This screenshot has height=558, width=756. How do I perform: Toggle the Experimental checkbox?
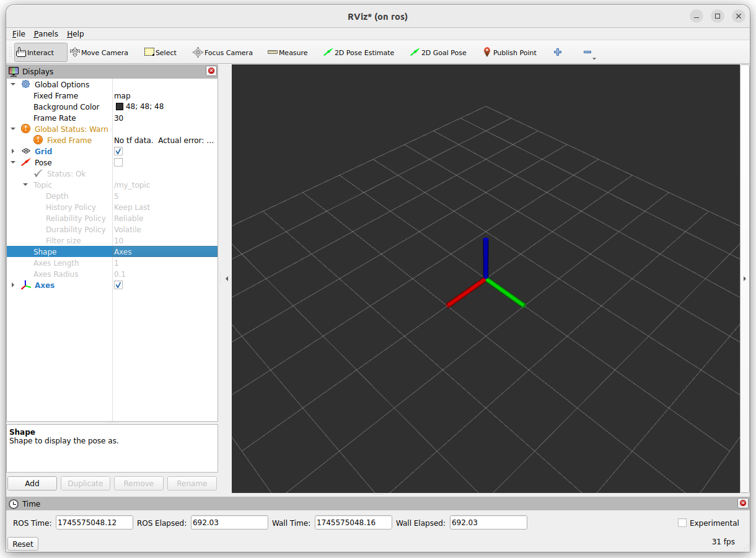(682, 523)
